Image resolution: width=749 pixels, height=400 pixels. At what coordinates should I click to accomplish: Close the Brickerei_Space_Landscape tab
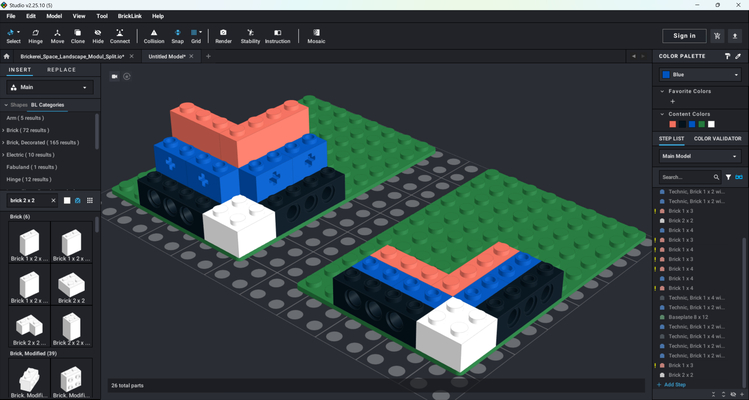(131, 56)
